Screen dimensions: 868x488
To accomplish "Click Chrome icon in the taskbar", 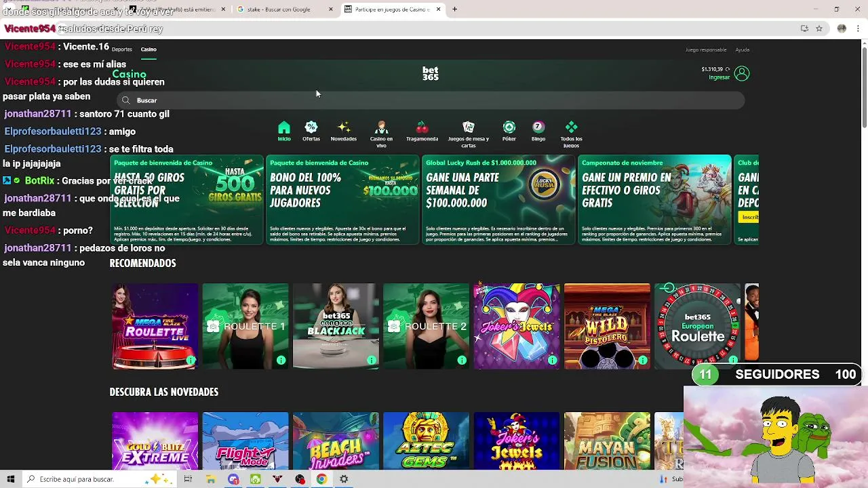I will [x=321, y=479].
